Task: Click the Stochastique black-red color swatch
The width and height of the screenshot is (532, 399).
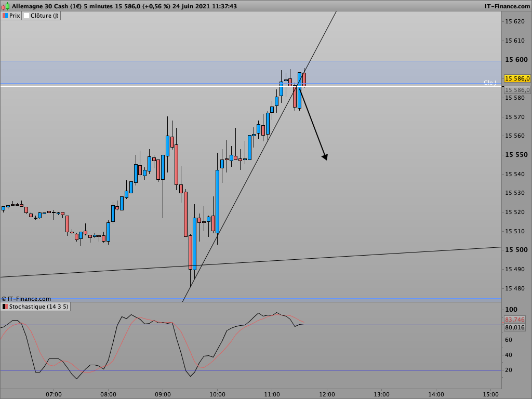Action: point(5,307)
